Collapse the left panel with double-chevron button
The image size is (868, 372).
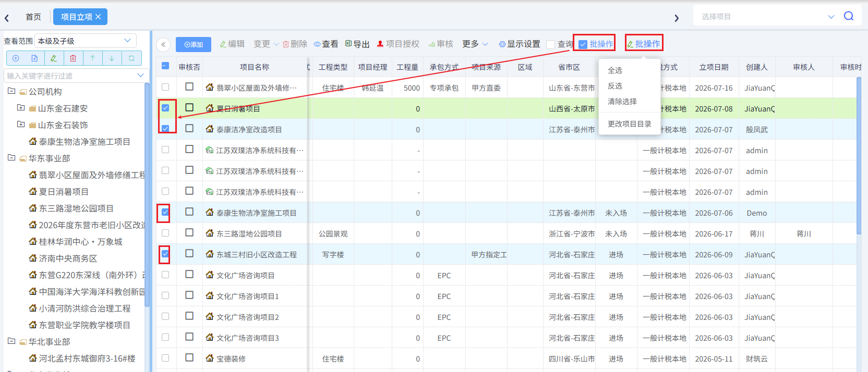pyautogui.click(x=163, y=44)
